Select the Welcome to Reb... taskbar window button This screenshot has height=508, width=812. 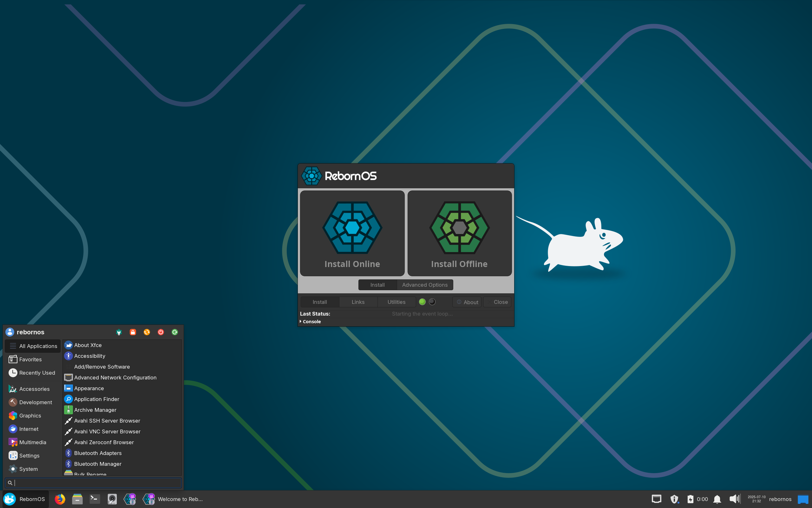tap(173, 499)
